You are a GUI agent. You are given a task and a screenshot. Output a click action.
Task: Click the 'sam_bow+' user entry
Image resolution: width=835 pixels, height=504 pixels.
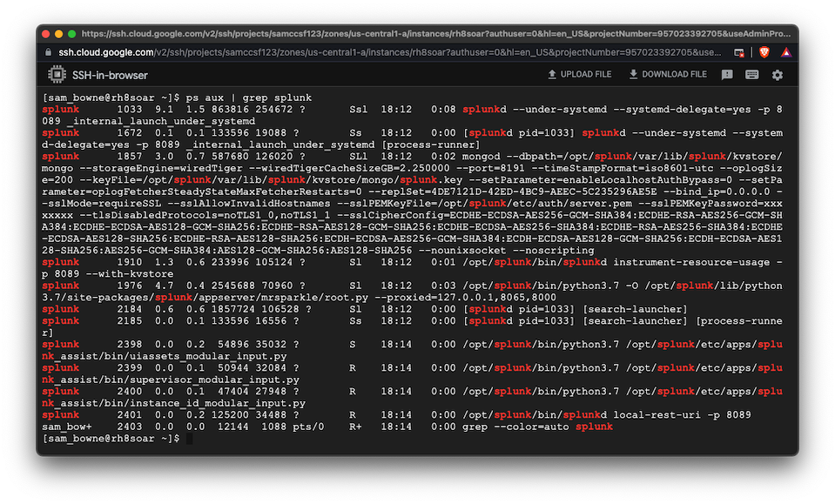tap(67, 427)
